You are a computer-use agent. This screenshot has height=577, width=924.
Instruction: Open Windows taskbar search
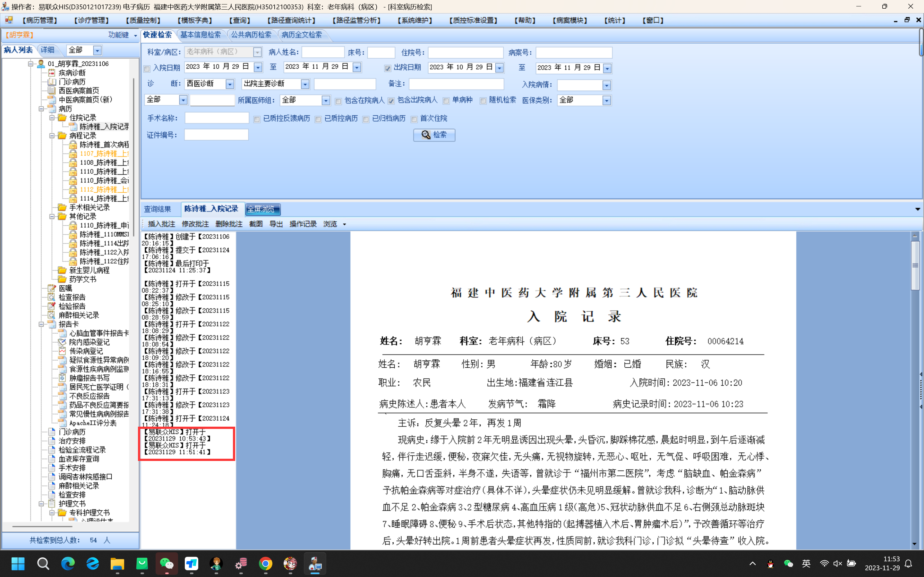click(43, 564)
